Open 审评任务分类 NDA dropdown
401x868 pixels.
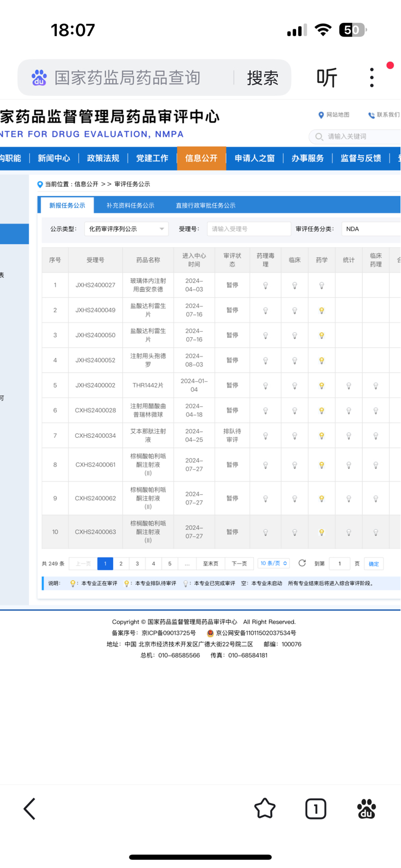(371, 229)
